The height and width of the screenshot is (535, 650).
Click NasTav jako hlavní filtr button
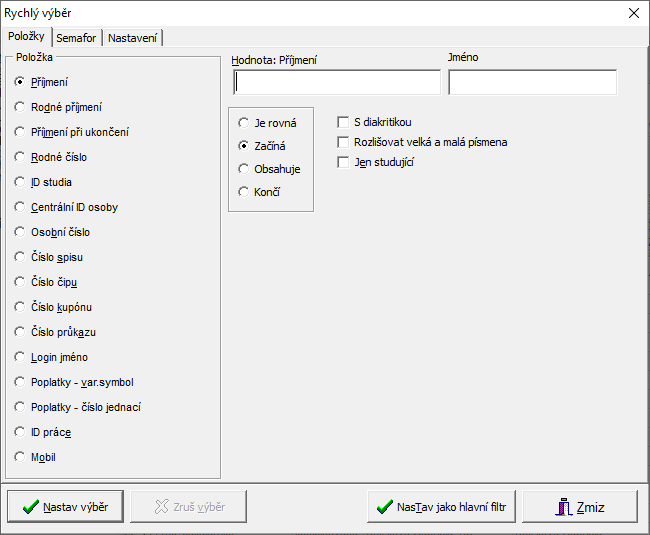pos(441,506)
